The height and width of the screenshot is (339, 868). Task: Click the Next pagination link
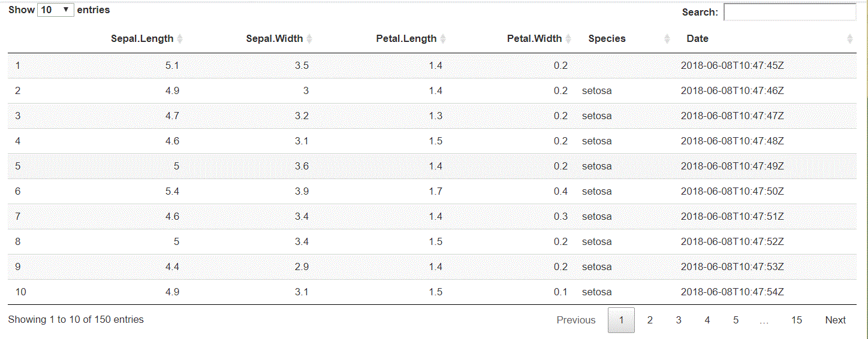(835, 320)
